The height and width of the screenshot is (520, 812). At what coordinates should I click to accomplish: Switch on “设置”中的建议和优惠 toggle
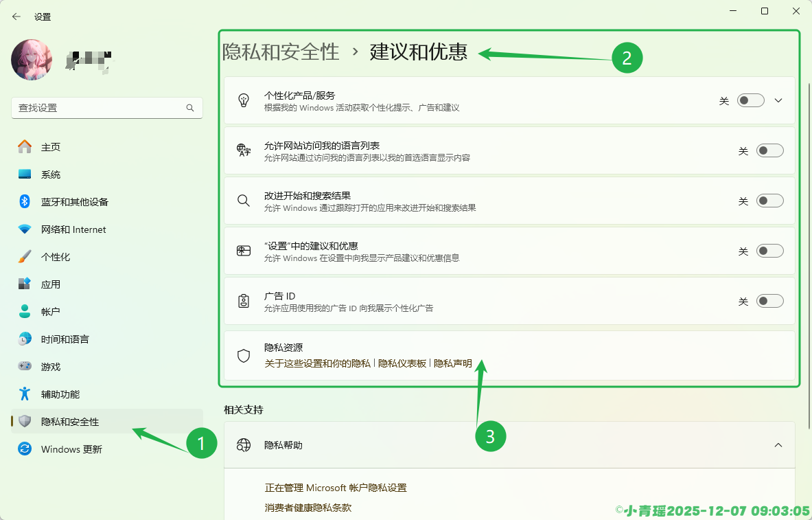(x=769, y=251)
